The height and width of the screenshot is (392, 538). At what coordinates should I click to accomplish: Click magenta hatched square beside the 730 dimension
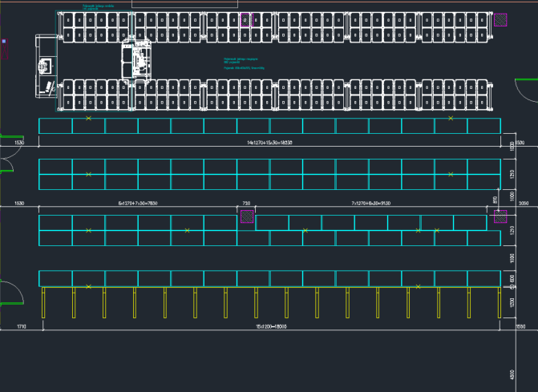tap(248, 216)
